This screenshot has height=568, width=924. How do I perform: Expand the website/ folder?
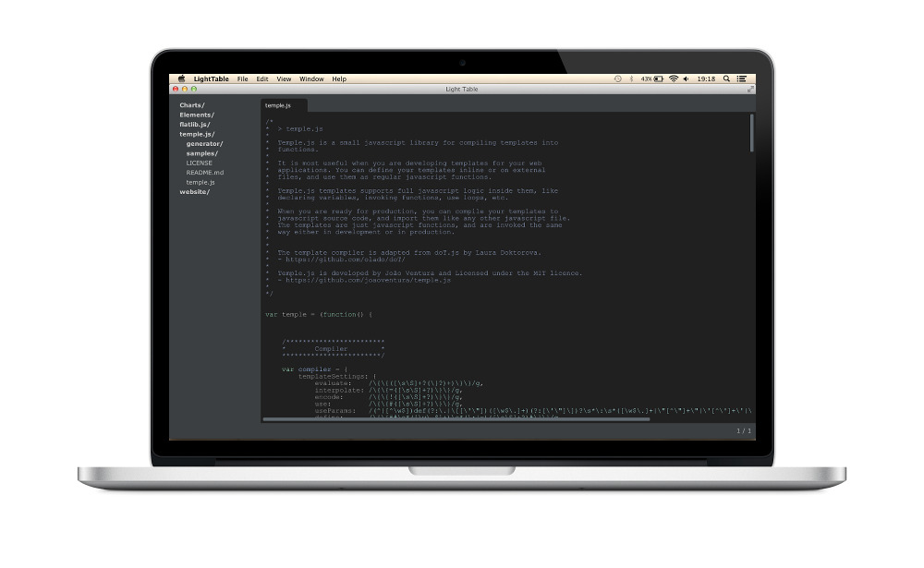194,192
